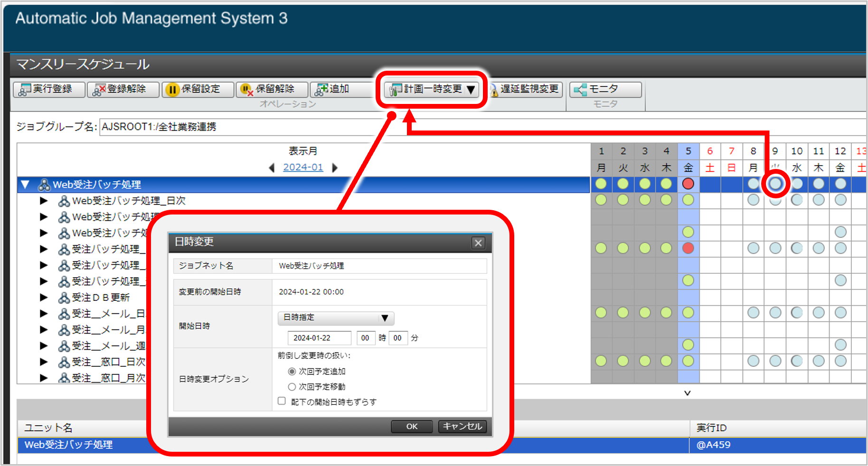Click green status on day 1 in Web受注バッチ処理 row
The width and height of the screenshot is (868, 466).
tap(601, 184)
